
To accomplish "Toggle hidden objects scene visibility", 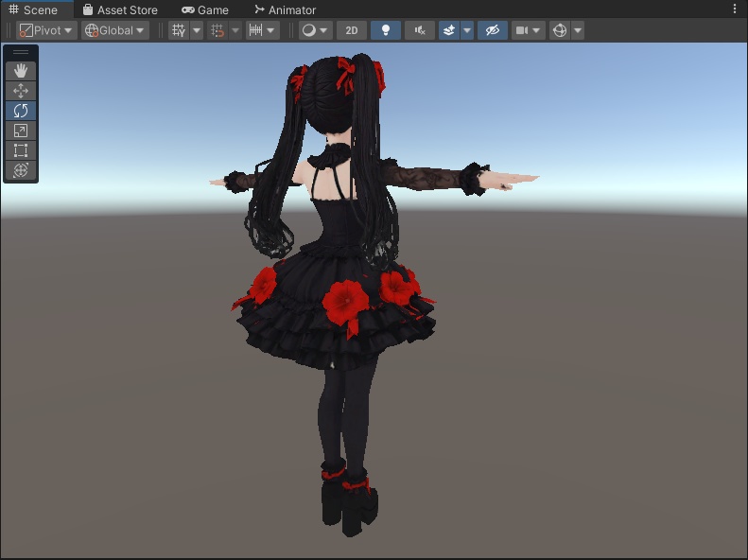I will [x=493, y=30].
